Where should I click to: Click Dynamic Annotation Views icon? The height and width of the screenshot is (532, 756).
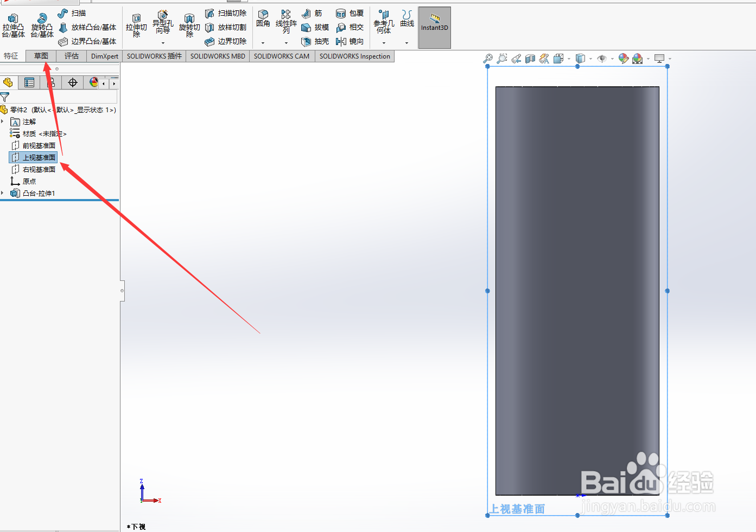[544, 59]
